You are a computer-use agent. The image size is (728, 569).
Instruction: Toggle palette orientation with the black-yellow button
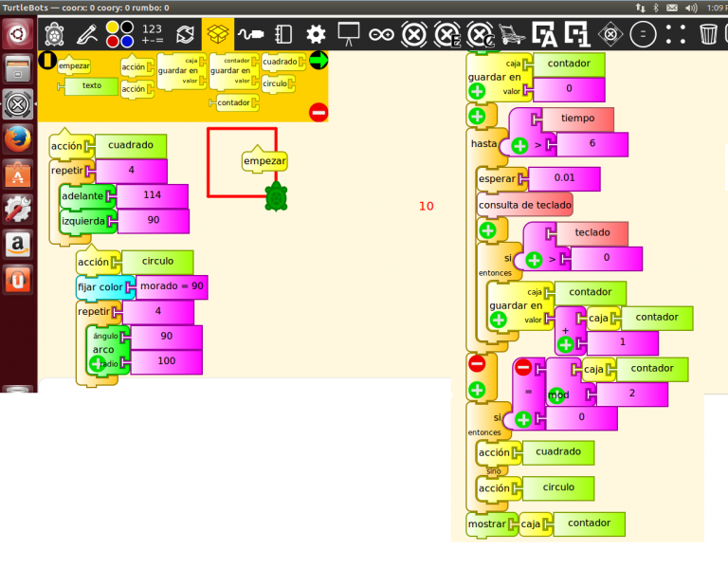point(47,60)
